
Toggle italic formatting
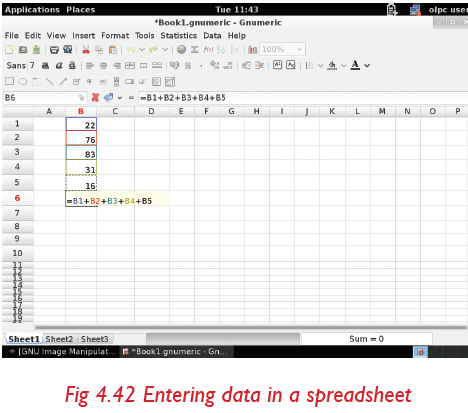tap(59, 65)
